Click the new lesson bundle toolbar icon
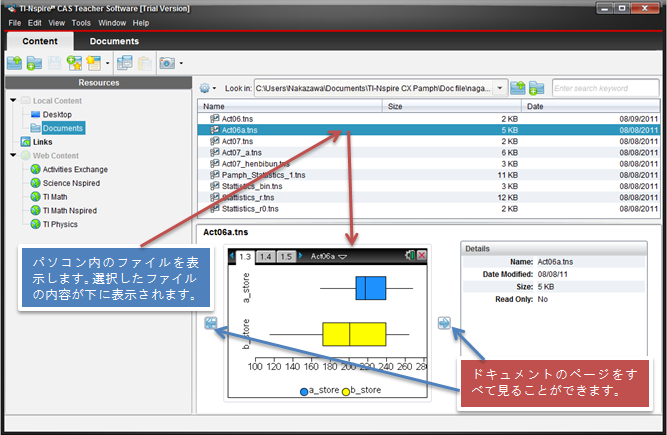Screen dimensions: 667x435 pos(94,63)
